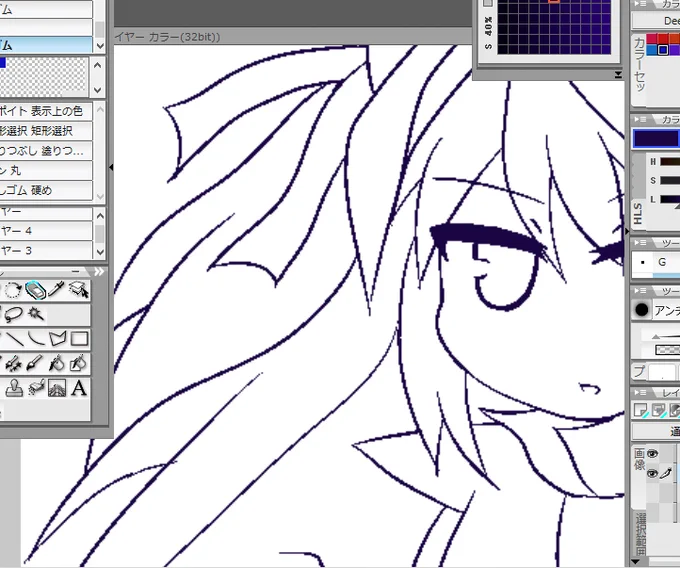Viewport: 680px width, 568px height.
Task: Select layer 4 in the list
Action: tap(46, 231)
